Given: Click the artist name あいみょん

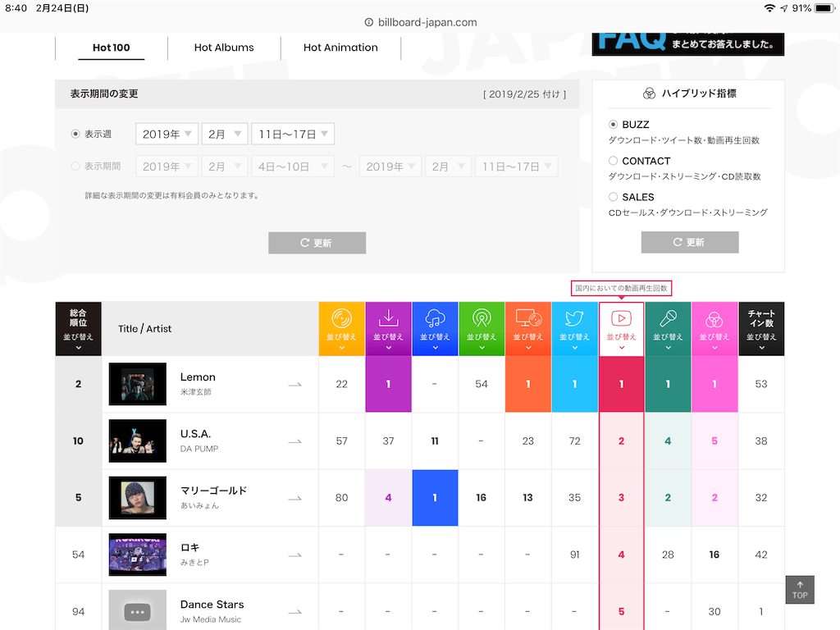Looking at the screenshot, I should (x=199, y=505).
